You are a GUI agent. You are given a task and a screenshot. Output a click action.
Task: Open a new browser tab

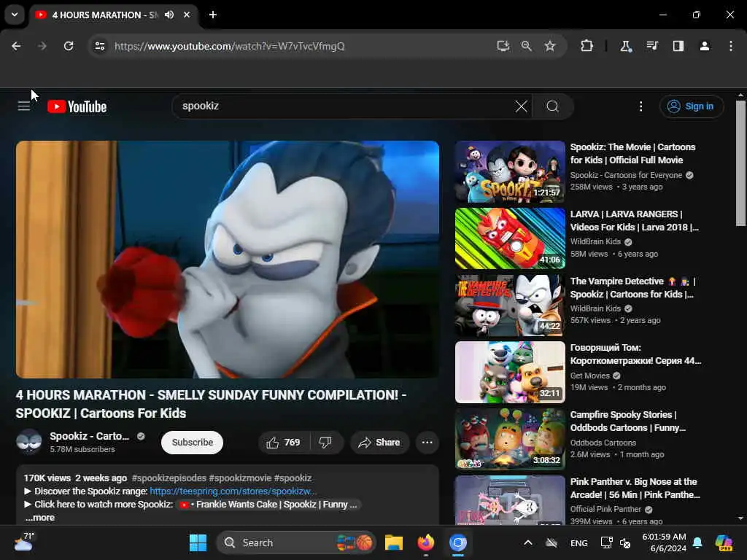(x=213, y=15)
